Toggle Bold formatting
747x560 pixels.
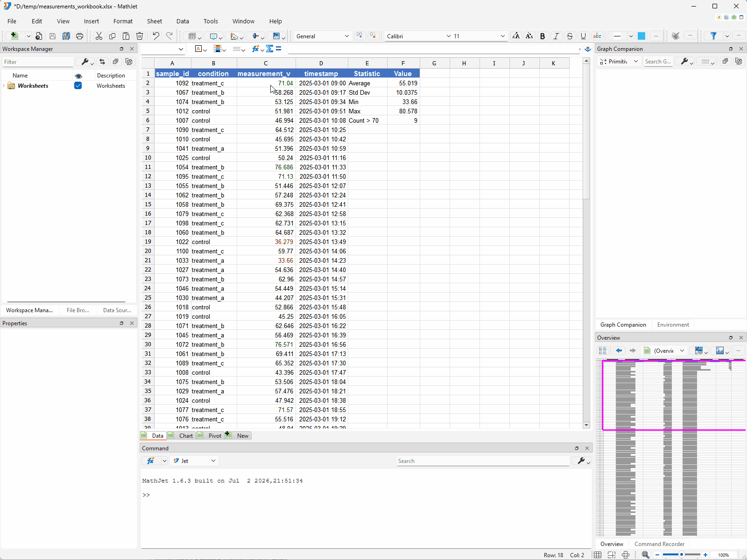pos(543,36)
